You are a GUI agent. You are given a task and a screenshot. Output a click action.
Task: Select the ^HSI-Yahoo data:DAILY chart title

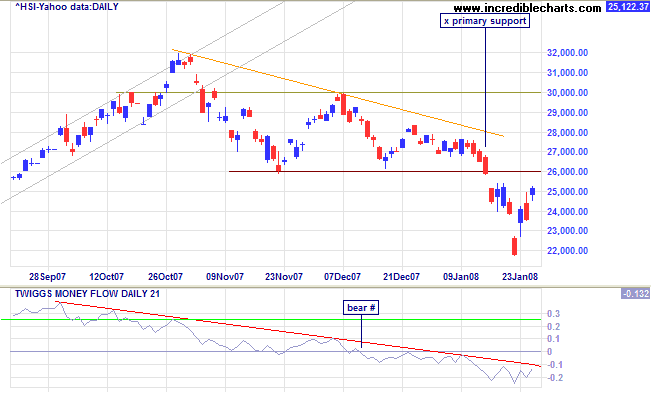coord(67,7)
